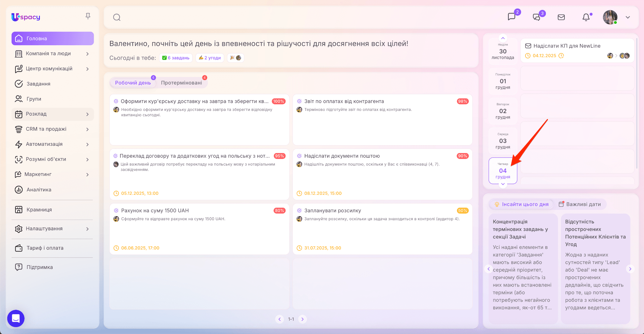
Task: Move the calendar strip down to later days
Action: pyautogui.click(x=503, y=184)
